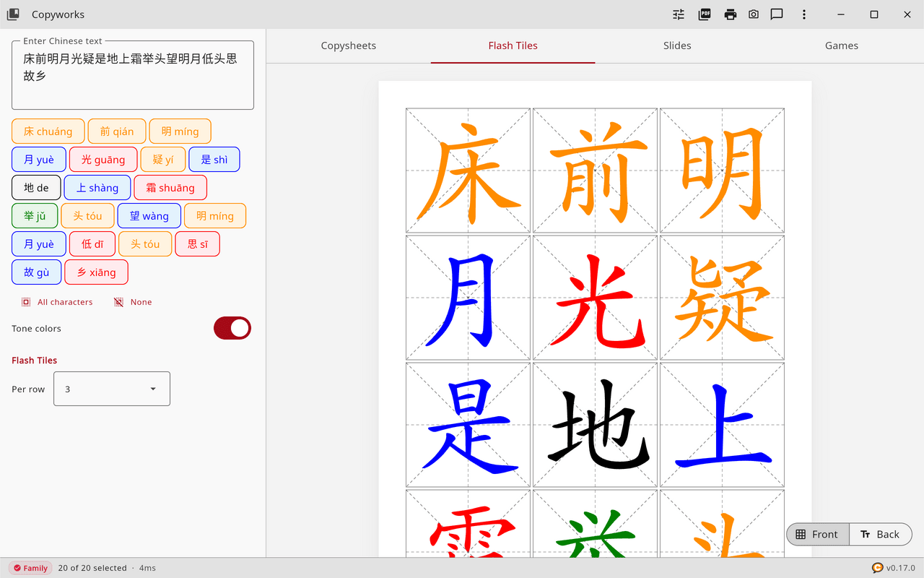This screenshot has width=924, height=578.
Task: Deselect the 床 chuáng character chip
Action: [x=48, y=131]
